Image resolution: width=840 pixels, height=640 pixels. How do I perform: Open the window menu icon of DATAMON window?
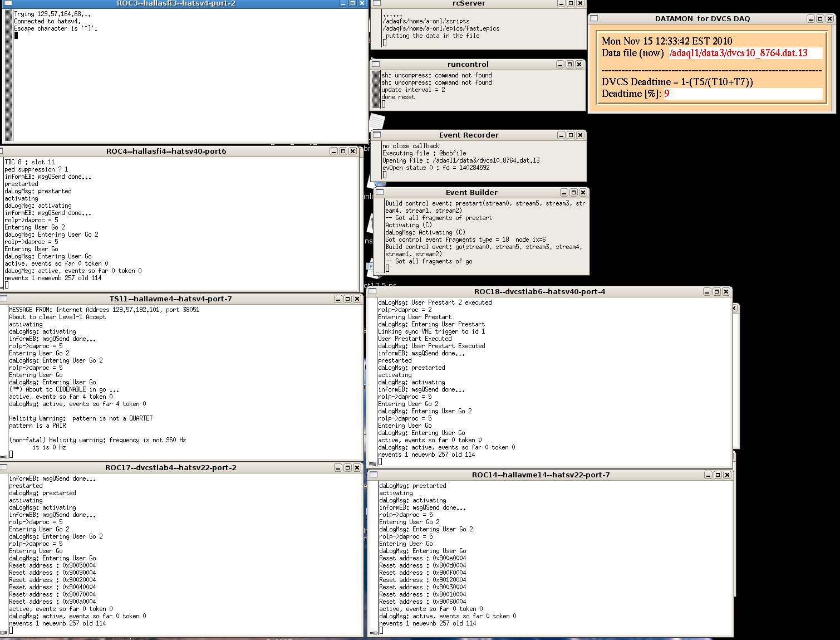[x=594, y=18]
